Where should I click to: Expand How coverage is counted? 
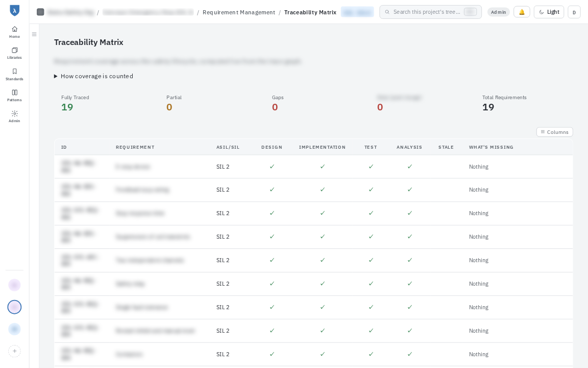(x=93, y=76)
